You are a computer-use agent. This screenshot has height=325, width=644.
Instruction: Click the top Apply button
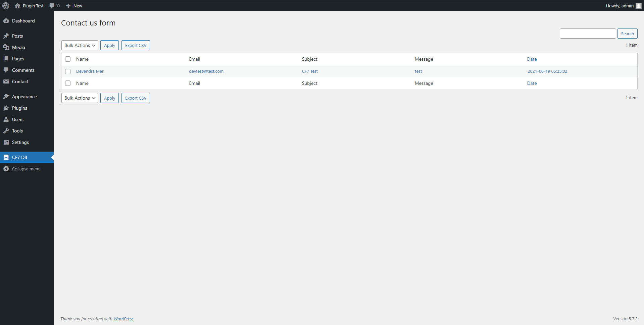pyautogui.click(x=109, y=45)
